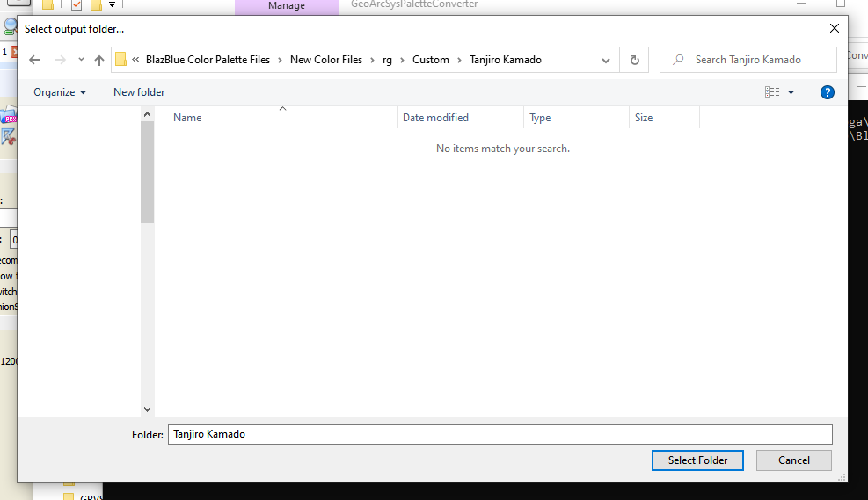Sort by Type column
The height and width of the screenshot is (500, 868).
(576, 118)
